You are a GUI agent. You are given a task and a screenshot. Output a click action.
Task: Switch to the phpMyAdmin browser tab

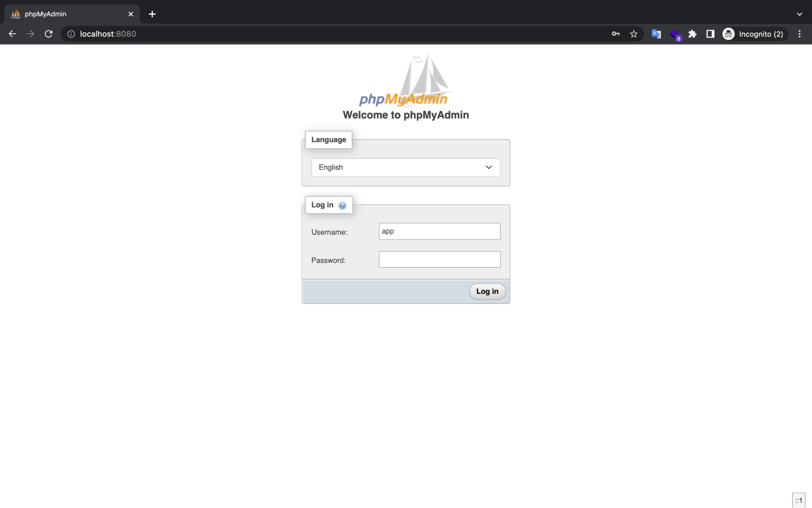pyautogui.click(x=61, y=14)
